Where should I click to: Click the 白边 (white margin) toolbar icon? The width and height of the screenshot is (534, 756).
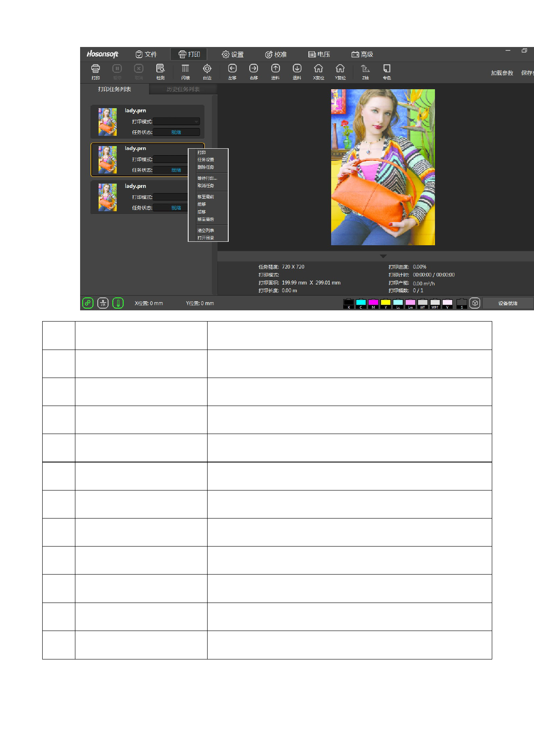click(207, 71)
